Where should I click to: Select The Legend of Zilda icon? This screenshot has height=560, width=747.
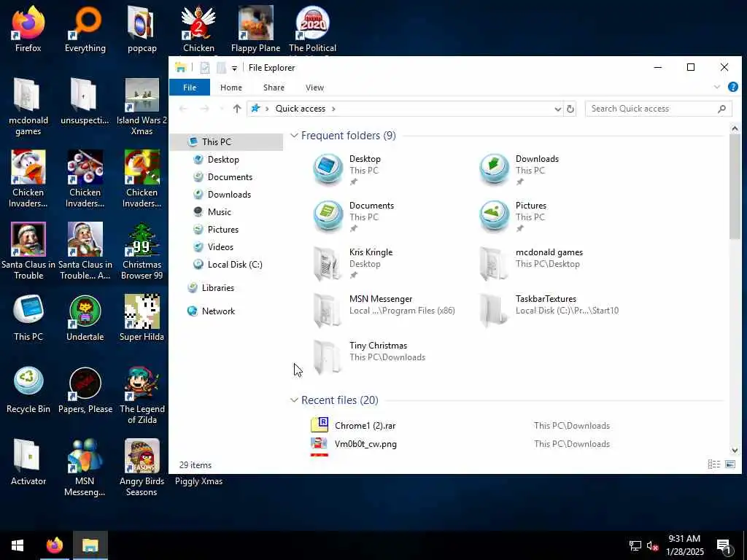(x=142, y=395)
